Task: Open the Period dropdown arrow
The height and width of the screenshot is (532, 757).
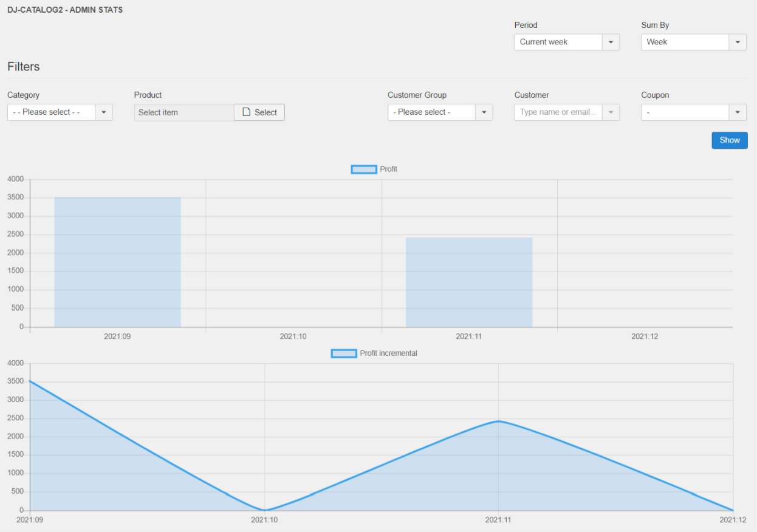Action: click(611, 42)
